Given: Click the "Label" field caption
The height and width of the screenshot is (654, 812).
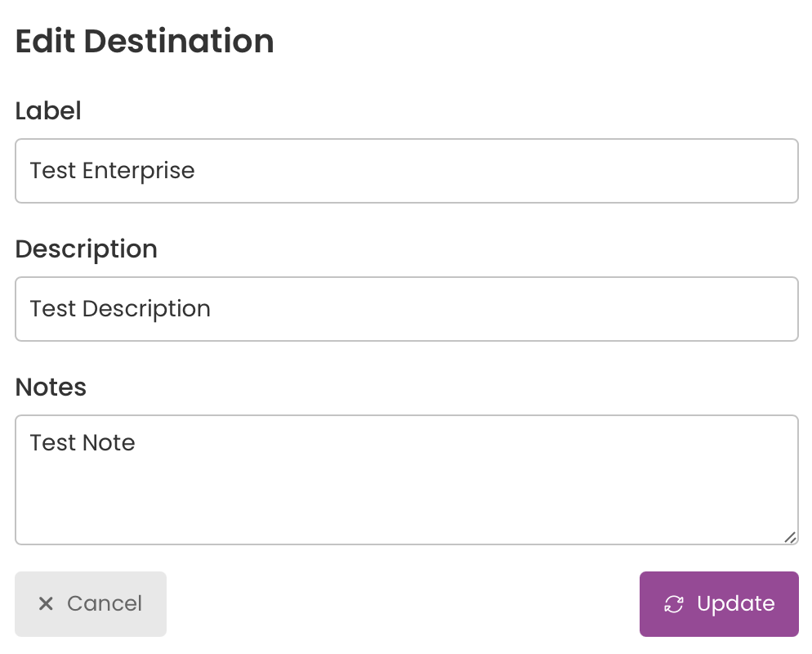Looking at the screenshot, I should point(48,111).
